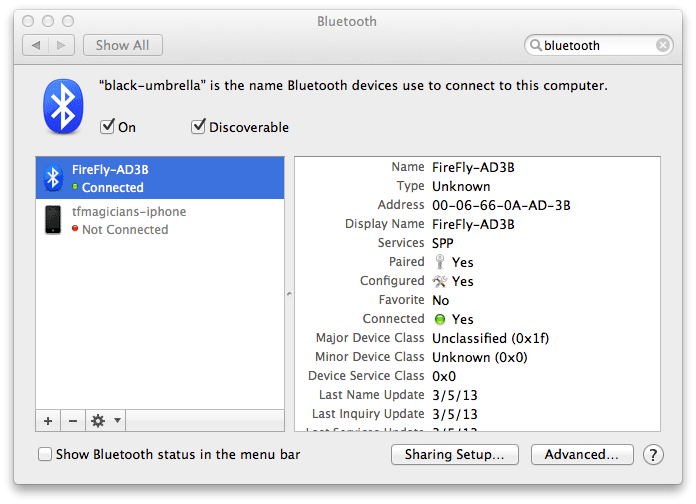This screenshot has height=504, width=696.
Task: Select the FireFly-AD3B device row
Action: (160, 178)
